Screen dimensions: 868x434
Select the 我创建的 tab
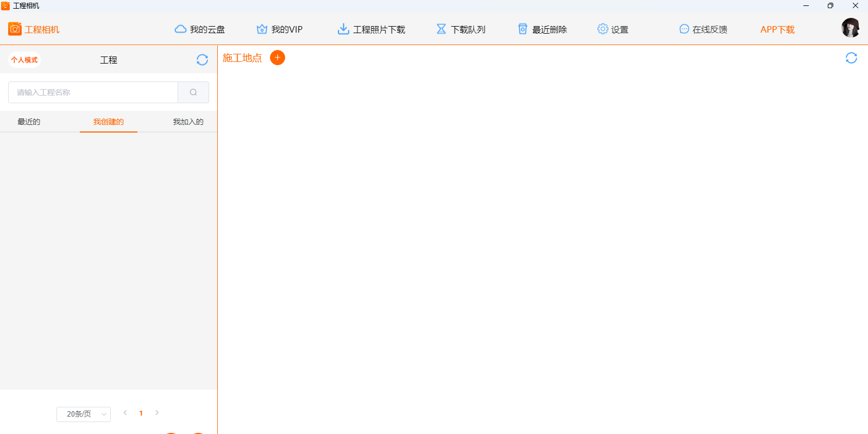[109, 122]
